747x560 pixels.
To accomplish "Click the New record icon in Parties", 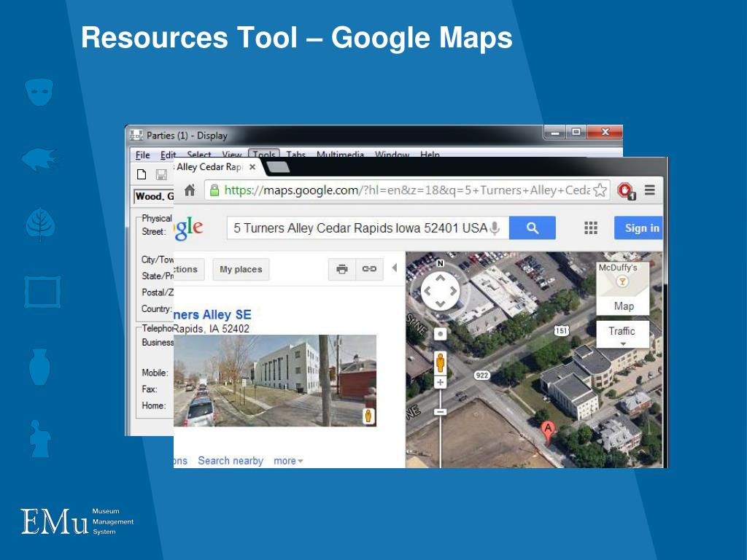I will (142, 174).
